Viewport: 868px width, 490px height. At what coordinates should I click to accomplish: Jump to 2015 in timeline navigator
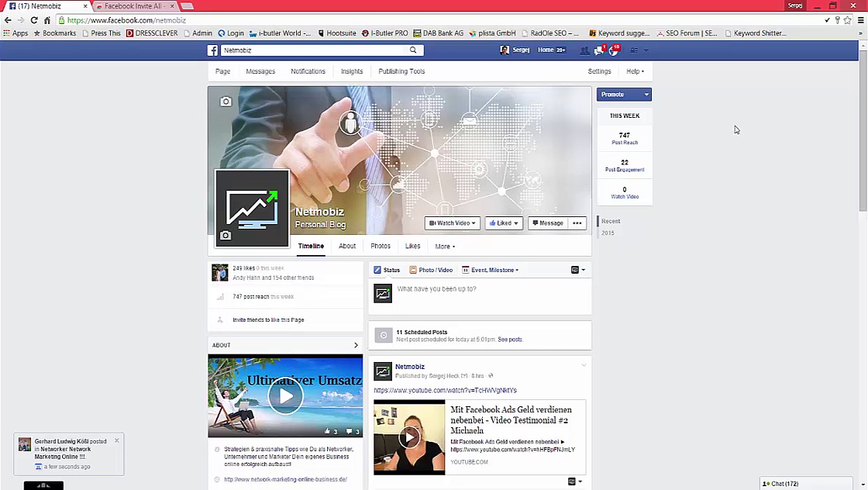[608, 233]
